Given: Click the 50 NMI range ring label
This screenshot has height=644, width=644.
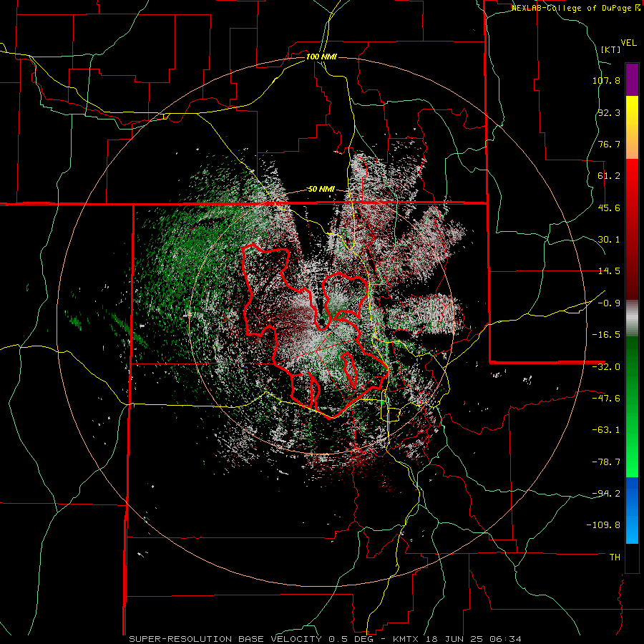Looking at the screenshot, I should tap(321, 190).
